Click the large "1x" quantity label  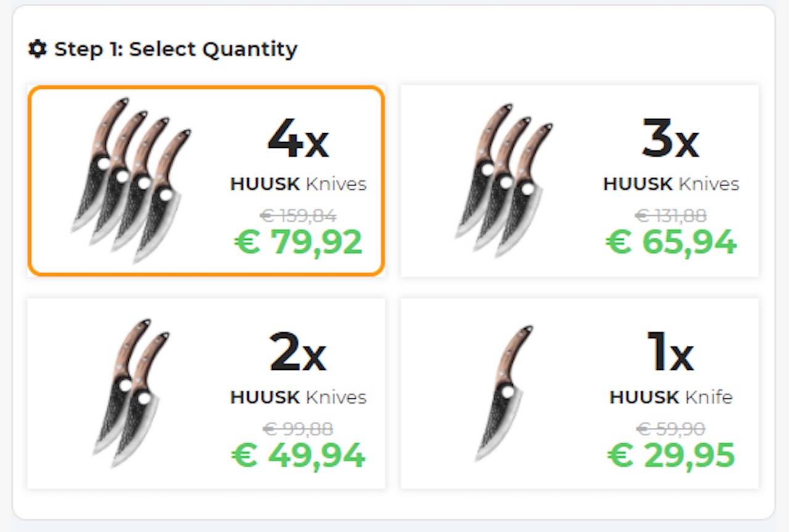(x=669, y=353)
